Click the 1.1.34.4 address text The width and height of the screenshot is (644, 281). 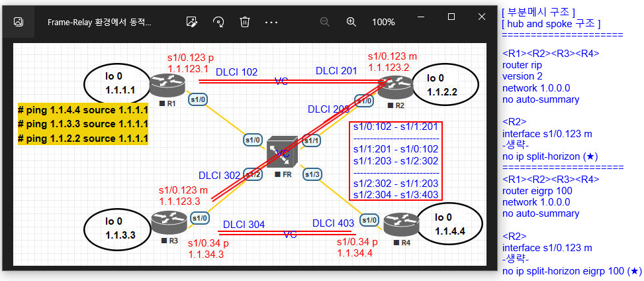click(x=355, y=253)
